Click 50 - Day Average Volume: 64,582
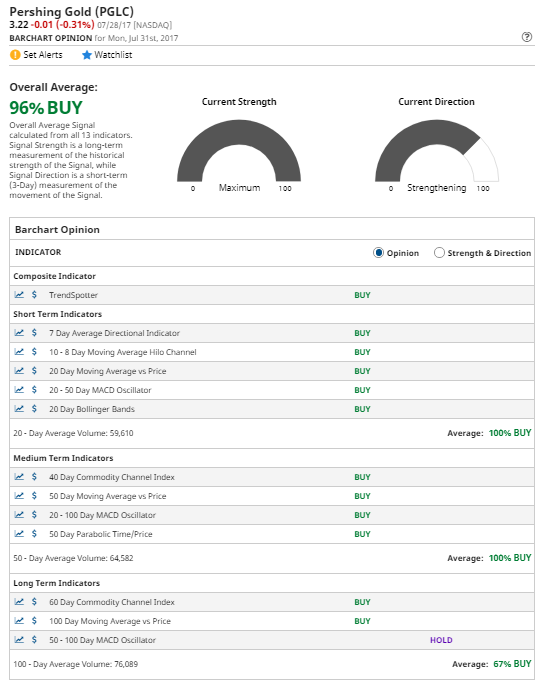542x685 pixels. [73, 558]
